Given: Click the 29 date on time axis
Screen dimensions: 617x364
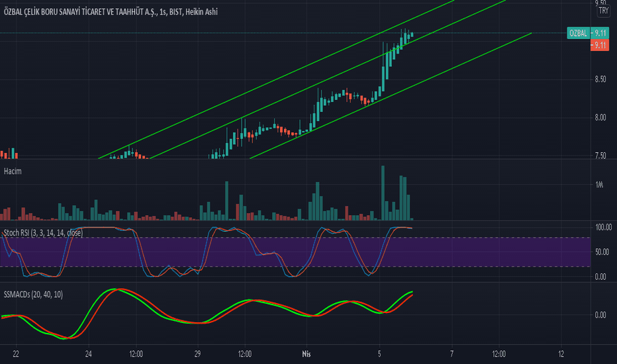Looking at the screenshot, I should [x=197, y=354].
